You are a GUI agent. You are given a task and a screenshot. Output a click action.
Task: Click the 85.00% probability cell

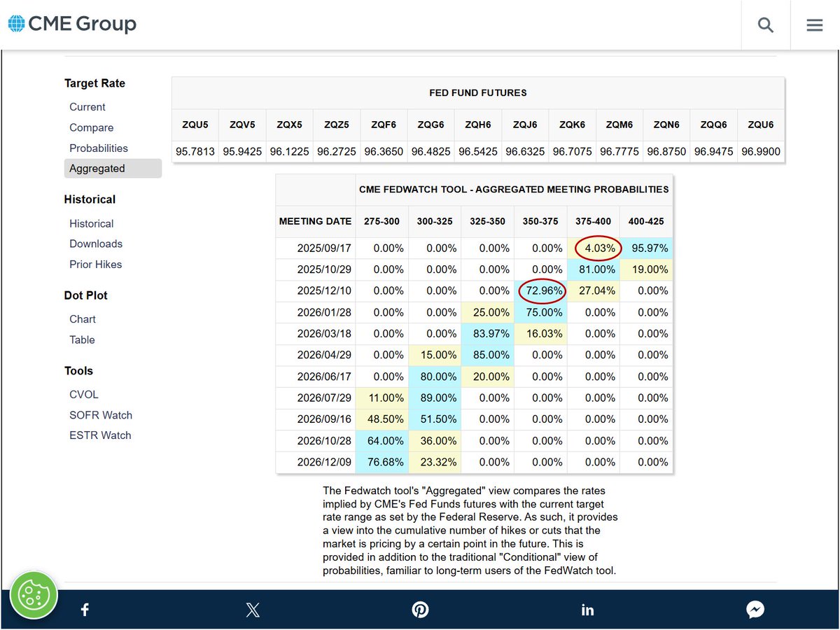point(488,355)
